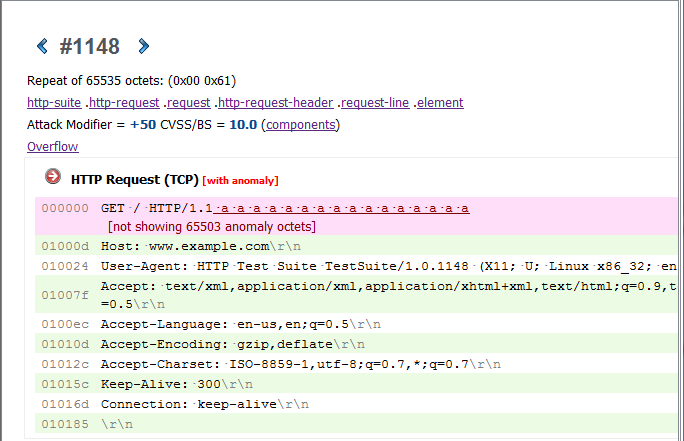The image size is (684, 441).
Task: Open the Overflow category link
Action: click(53, 147)
